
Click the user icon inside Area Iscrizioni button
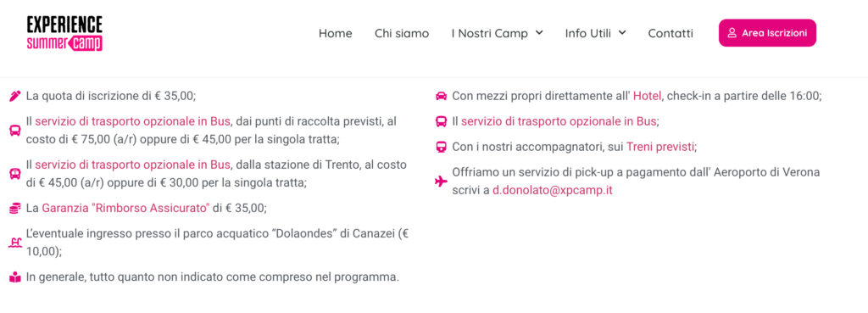click(x=732, y=33)
